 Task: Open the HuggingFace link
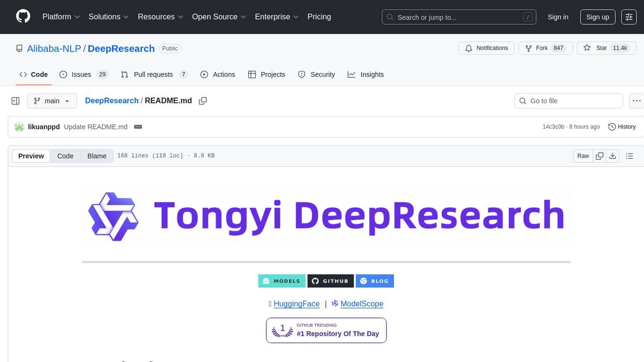[x=296, y=304]
